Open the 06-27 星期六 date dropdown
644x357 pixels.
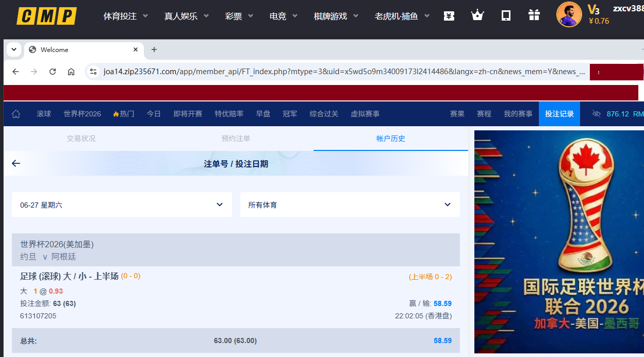click(x=122, y=205)
